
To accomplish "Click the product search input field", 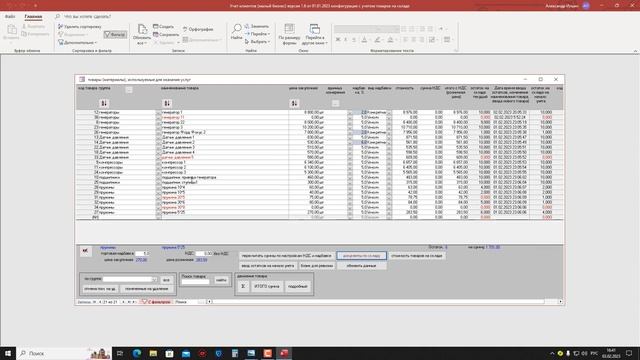I will [x=195, y=282].
